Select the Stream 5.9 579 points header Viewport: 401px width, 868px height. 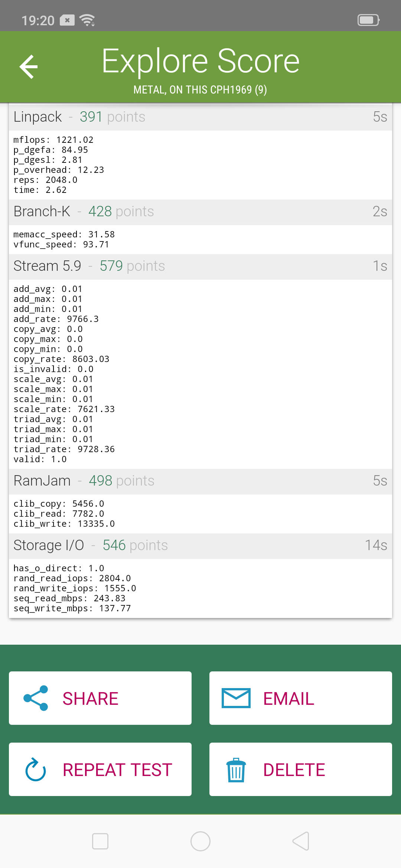200,266
